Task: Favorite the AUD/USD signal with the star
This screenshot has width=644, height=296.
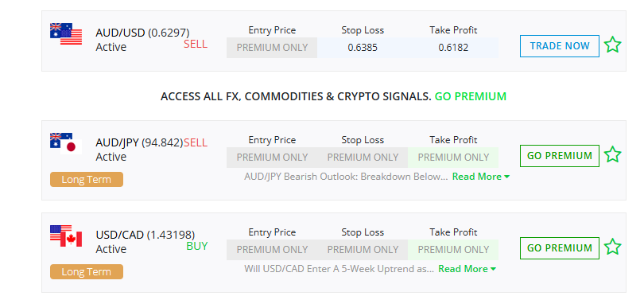Action: pos(612,45)
